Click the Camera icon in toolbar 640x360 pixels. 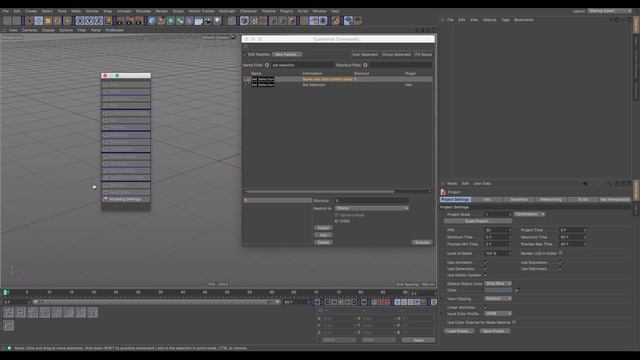click(x=208, y=21)
